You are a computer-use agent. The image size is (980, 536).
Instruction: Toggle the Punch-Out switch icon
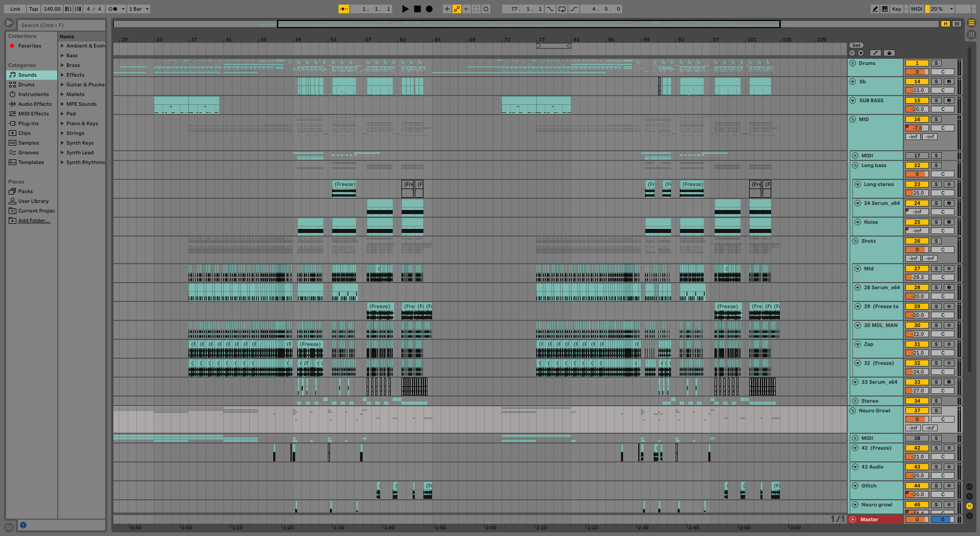click(x=574, y=9)
